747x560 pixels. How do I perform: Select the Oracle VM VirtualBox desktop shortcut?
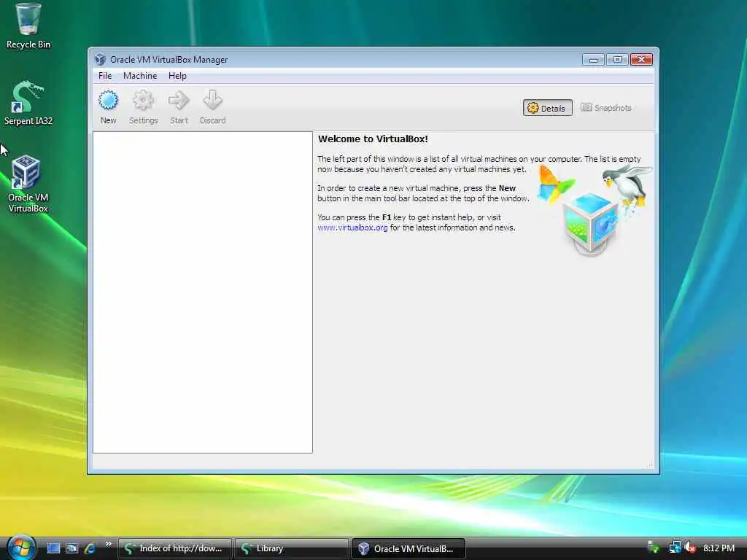coord(28,184)
